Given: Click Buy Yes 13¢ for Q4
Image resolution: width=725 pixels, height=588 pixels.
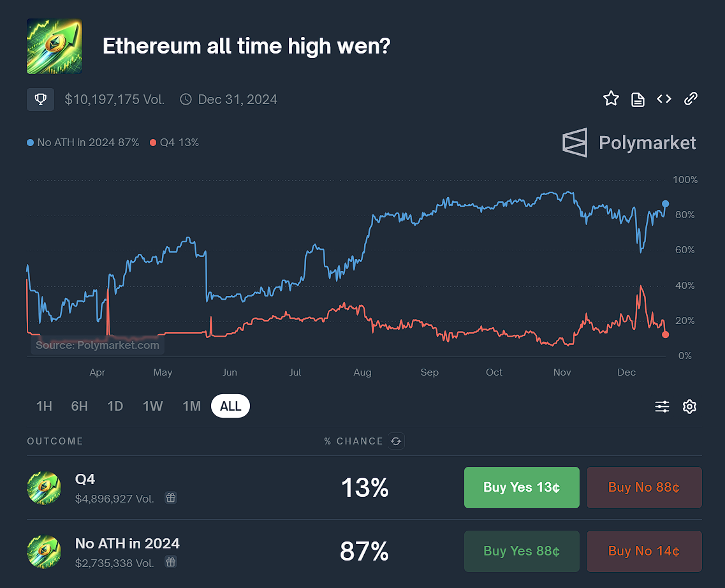Looking at the screenshot, I should [x=522, y=487].
